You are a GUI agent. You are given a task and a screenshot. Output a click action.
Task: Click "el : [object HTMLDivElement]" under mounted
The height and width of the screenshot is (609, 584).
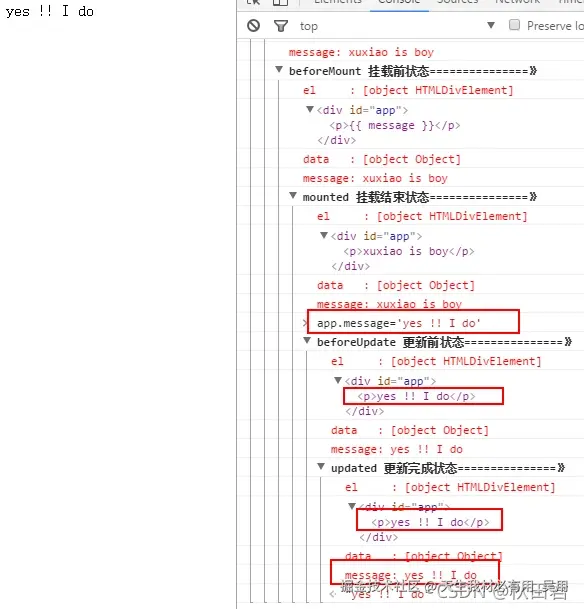pyautogui.click(x=422, y=216)
